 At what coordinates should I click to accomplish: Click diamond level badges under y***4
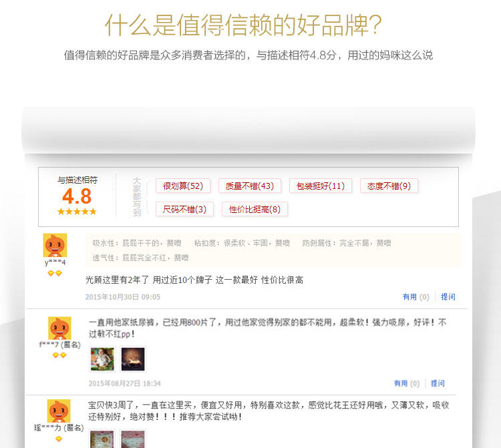pyautogui.click(x=55, y=273)
